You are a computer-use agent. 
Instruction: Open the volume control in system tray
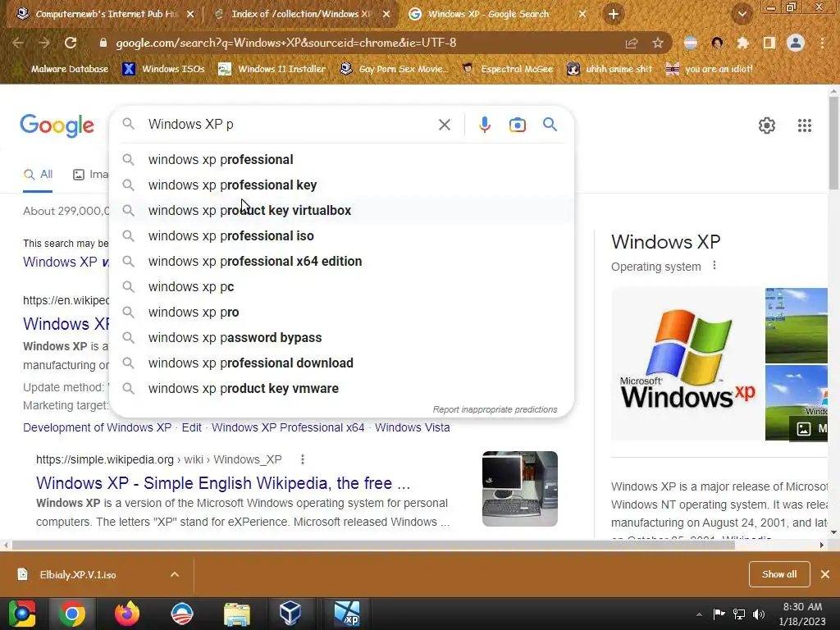coord(759,614)
